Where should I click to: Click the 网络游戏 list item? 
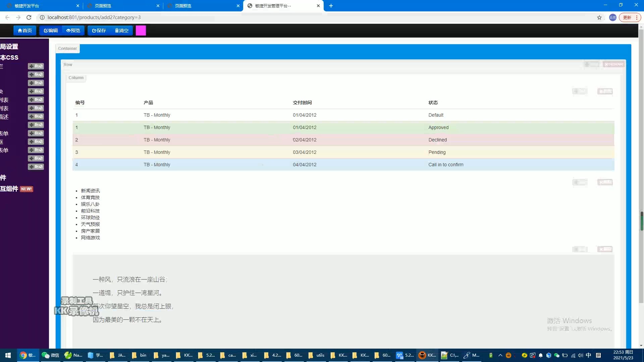[90, 238]
